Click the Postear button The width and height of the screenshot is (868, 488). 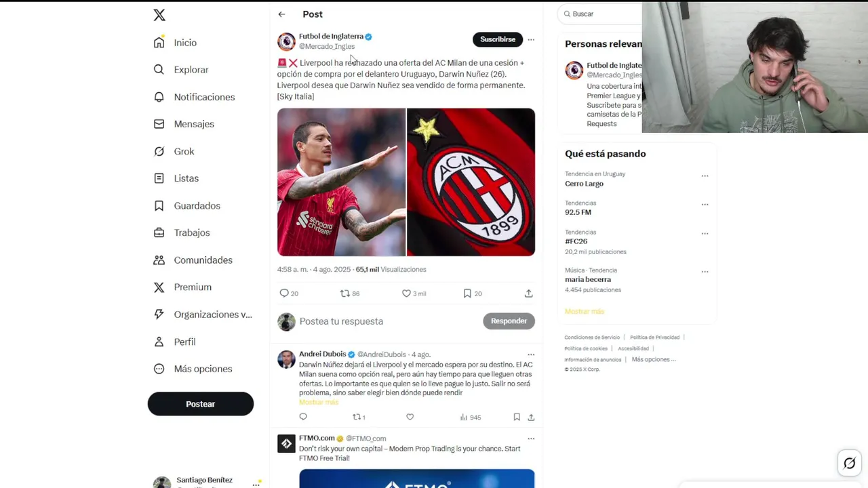click(201, 404)
